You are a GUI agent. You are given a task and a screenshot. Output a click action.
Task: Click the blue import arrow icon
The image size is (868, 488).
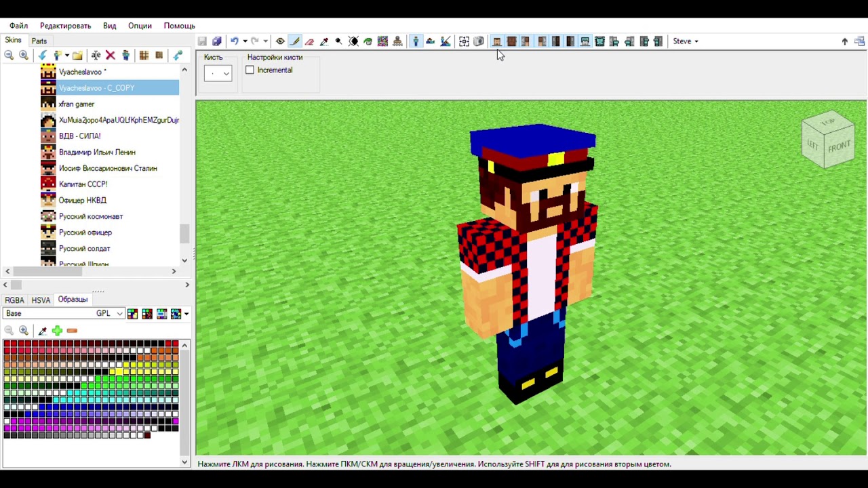point(43,56)
